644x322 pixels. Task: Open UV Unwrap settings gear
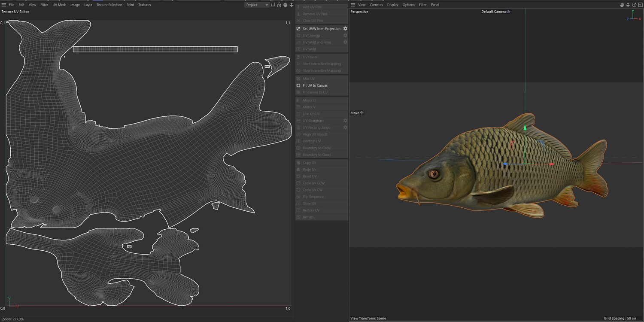pyautogui.click(x=345, y=36)
